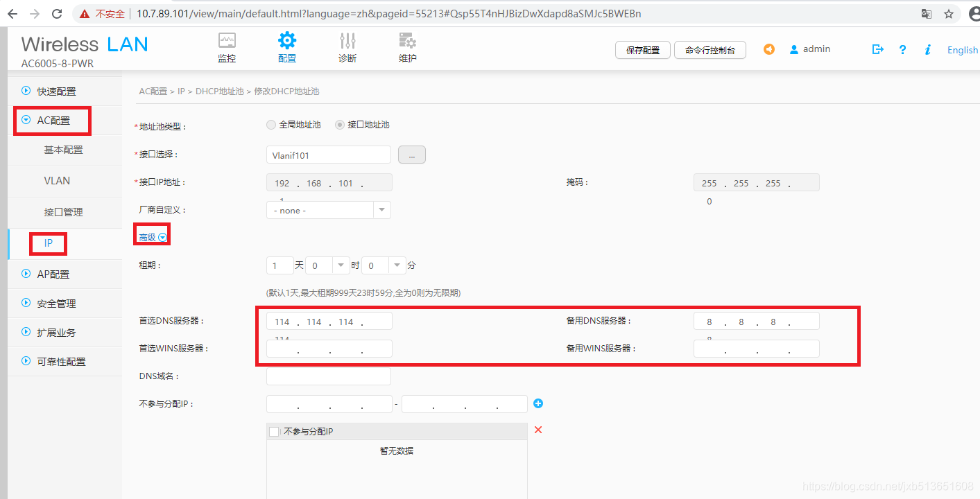Viewport: 980px width, 499px height.
Task: Click AC配置 in breadcrumb
Action: coord(153,91)
